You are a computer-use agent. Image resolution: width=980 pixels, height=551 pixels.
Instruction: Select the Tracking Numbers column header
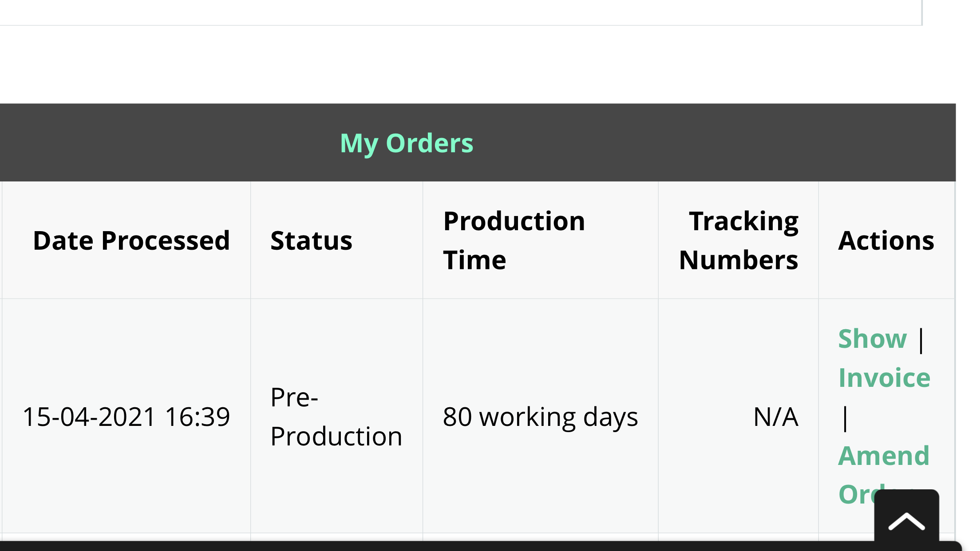(739, 240)
